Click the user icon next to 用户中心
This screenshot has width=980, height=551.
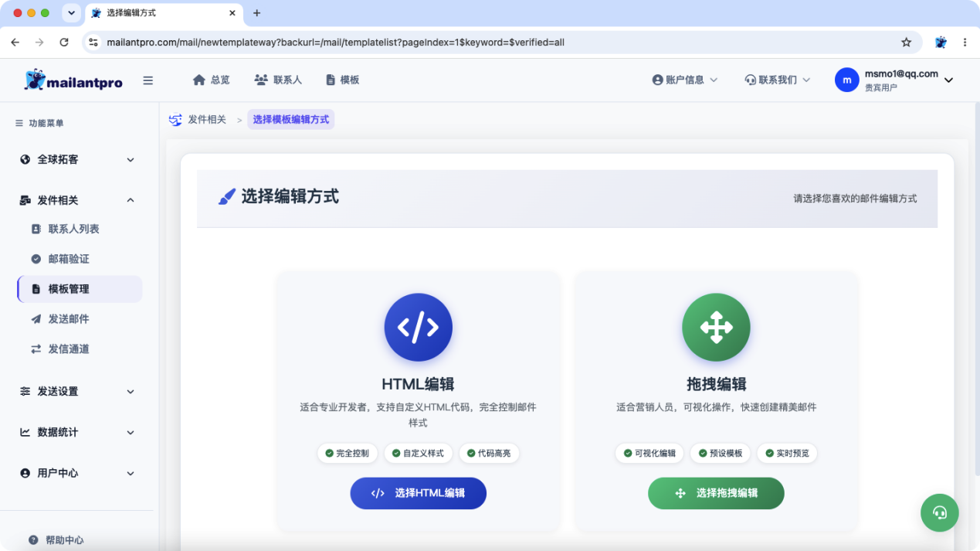[x=25, y=473]
